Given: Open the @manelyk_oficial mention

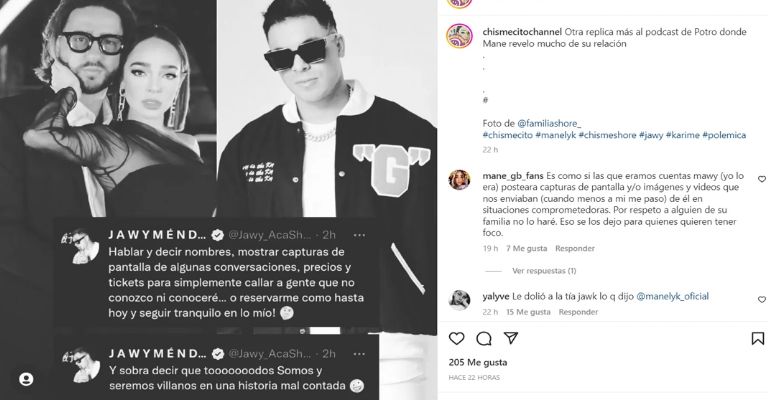Looking at the screenshot, I should pos(672,296).
